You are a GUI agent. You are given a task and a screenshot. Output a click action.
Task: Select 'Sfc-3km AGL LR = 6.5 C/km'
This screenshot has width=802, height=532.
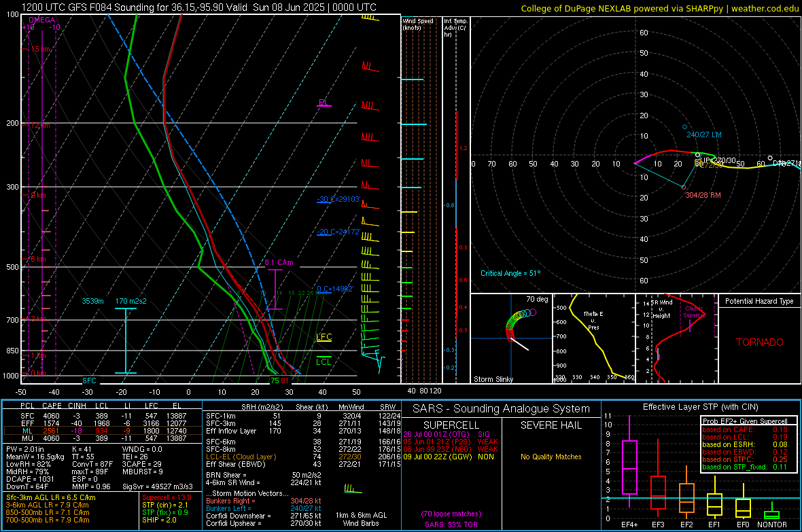(x=51, y=497)
